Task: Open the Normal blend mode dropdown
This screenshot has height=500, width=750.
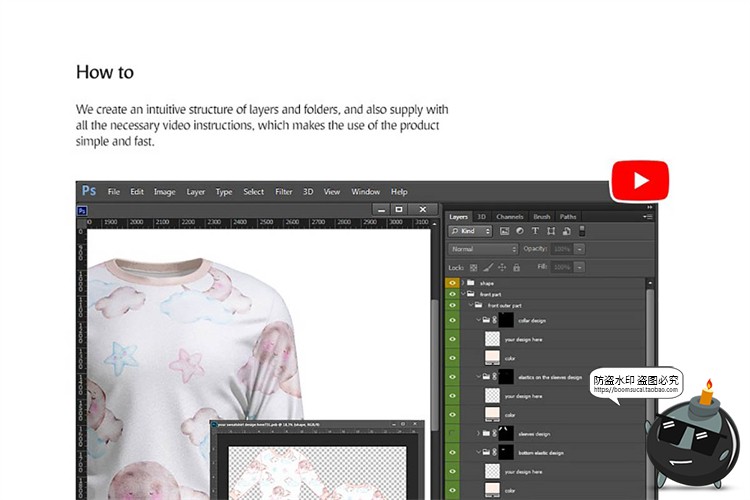Action: point(483,249)
